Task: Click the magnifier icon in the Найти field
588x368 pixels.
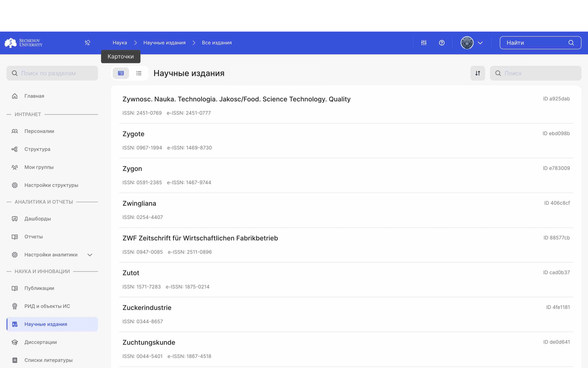Action: pyautogui.click(x=571, y=43)
